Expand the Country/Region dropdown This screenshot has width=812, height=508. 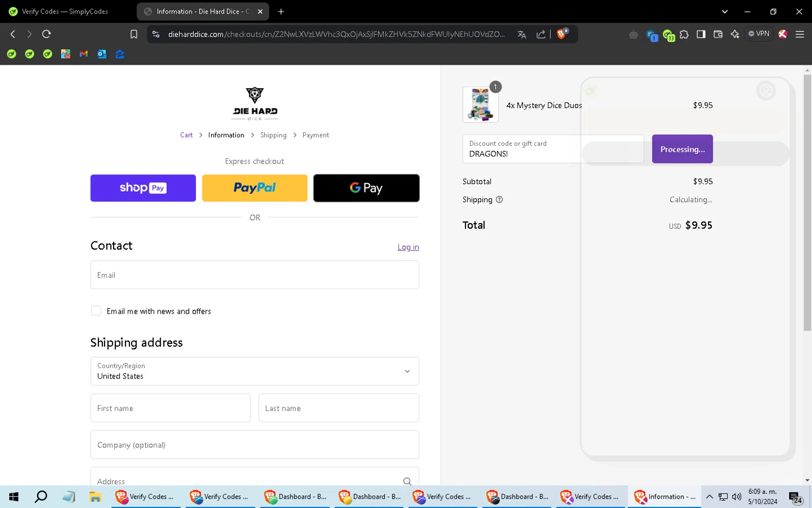(x=254, y=371)
